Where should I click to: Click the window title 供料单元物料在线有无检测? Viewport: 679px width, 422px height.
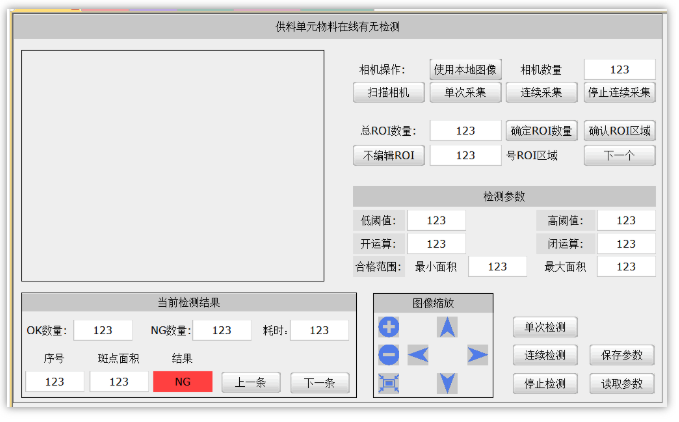(x=337, y=27)
